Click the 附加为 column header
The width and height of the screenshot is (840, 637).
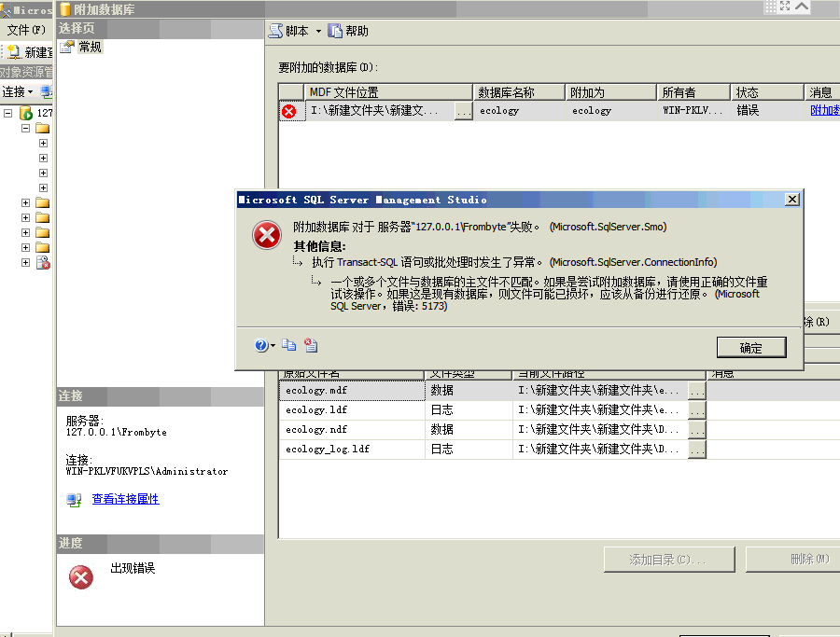pos(610,92)
